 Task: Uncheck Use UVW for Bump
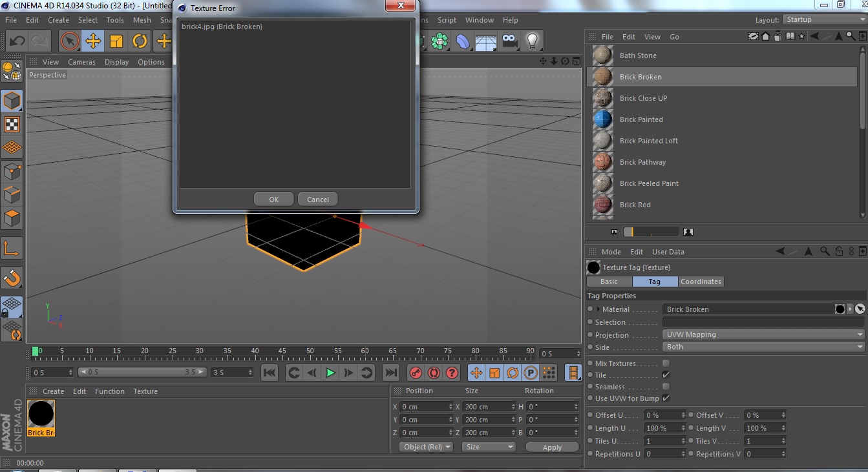(x=666, y=398)
